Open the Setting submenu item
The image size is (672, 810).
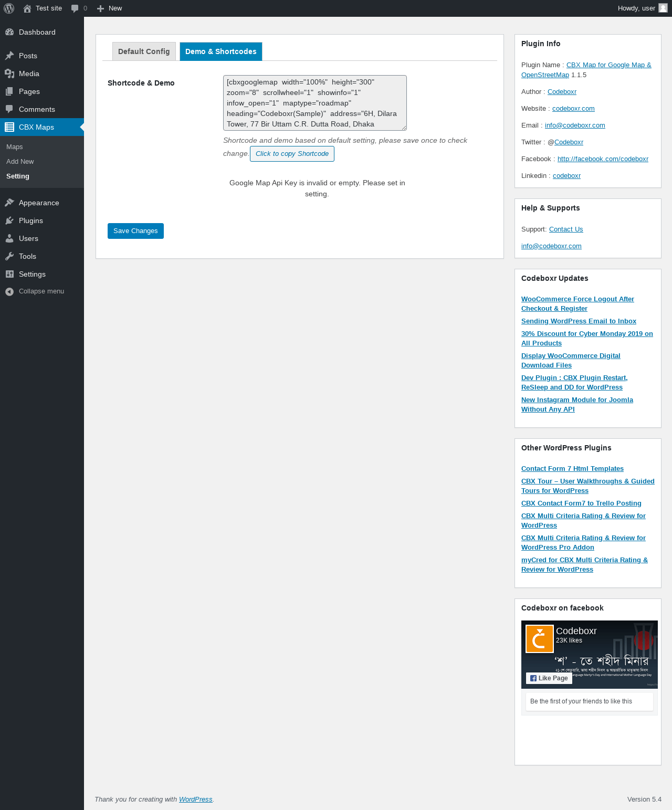tap(18, 176)
